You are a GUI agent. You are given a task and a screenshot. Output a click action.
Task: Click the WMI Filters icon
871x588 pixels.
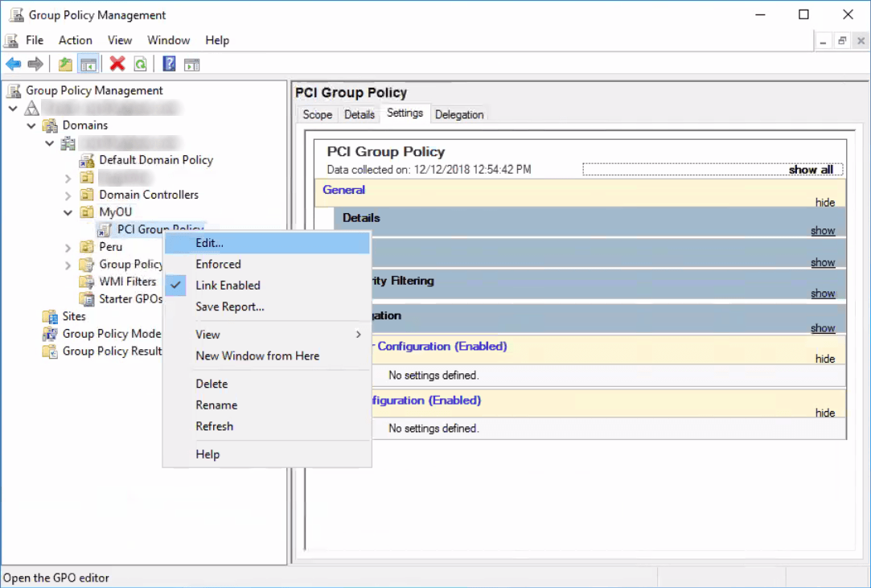[87, 282]
